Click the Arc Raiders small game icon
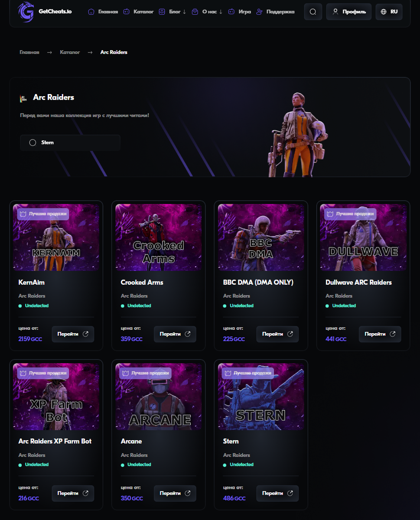 click(x=23, y=98)
